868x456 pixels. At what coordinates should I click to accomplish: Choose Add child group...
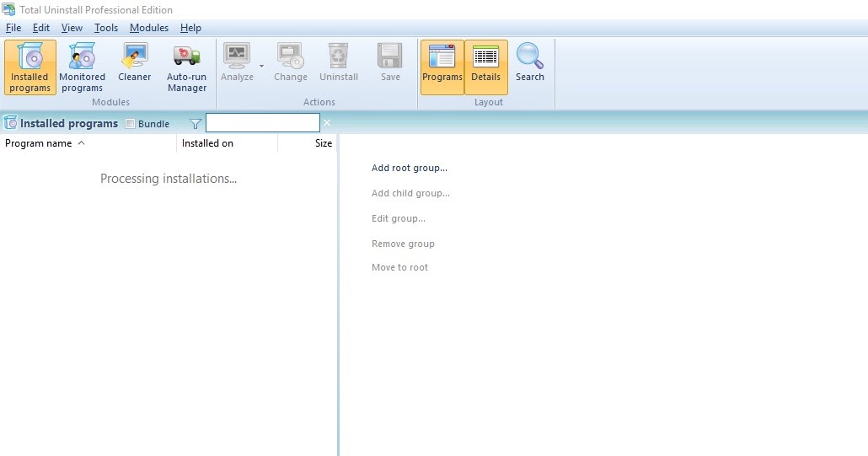[x=410, y=193]
